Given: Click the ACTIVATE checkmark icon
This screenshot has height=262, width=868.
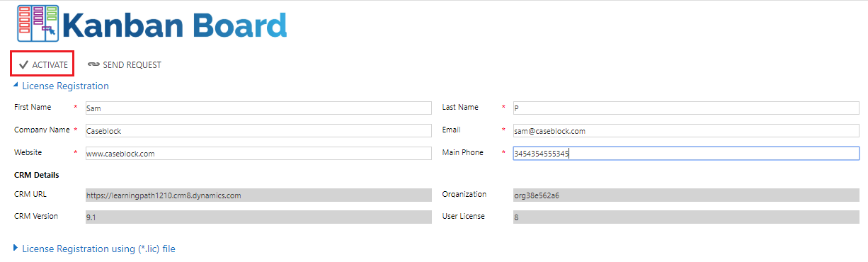Looking at the screenshot, I should pos(23,64).
